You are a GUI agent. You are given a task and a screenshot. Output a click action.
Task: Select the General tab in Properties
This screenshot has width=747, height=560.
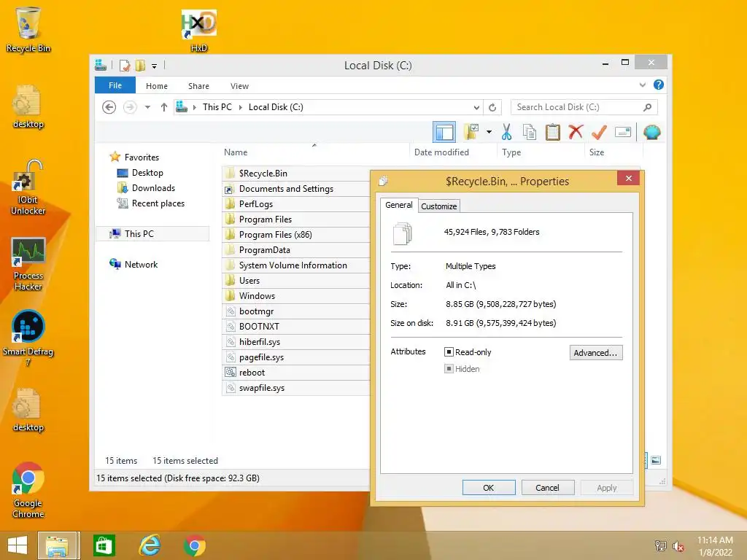pyautogui.click(x=399, y=205)
